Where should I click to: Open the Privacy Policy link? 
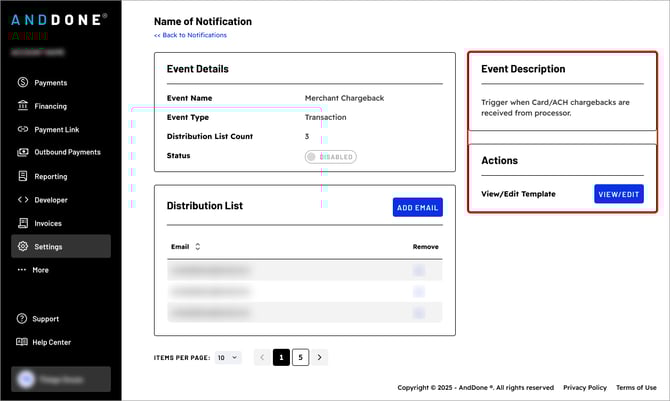click(585, 387)
